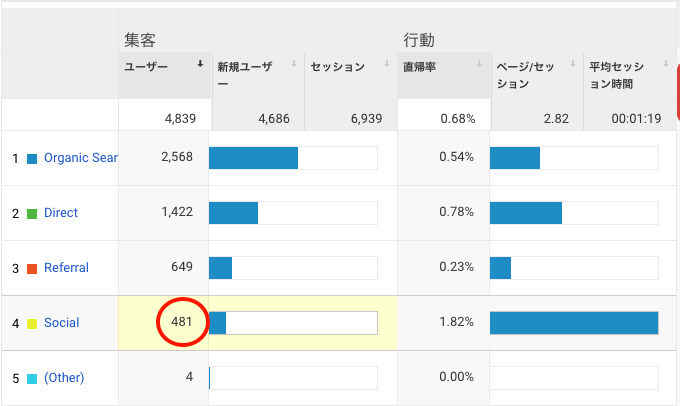Click (Other) bounce rate 0.00%
The image size is (680, 406).
[456, 377]
